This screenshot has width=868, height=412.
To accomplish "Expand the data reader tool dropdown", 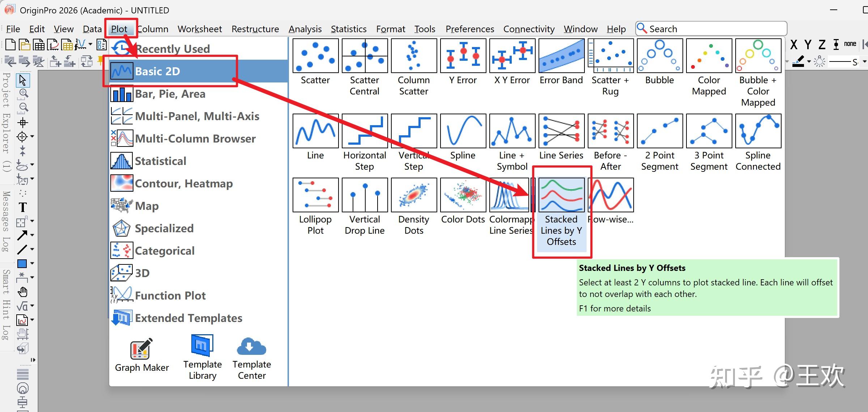I will point(32,137).
